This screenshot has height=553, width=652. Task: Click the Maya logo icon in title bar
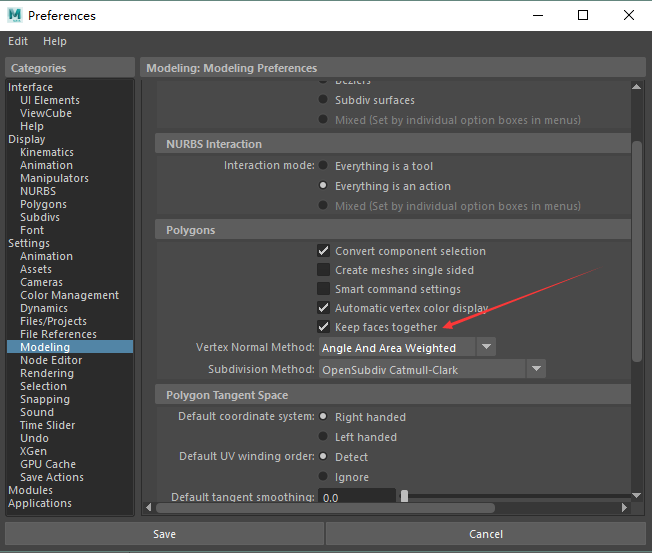tap(15, 15)
